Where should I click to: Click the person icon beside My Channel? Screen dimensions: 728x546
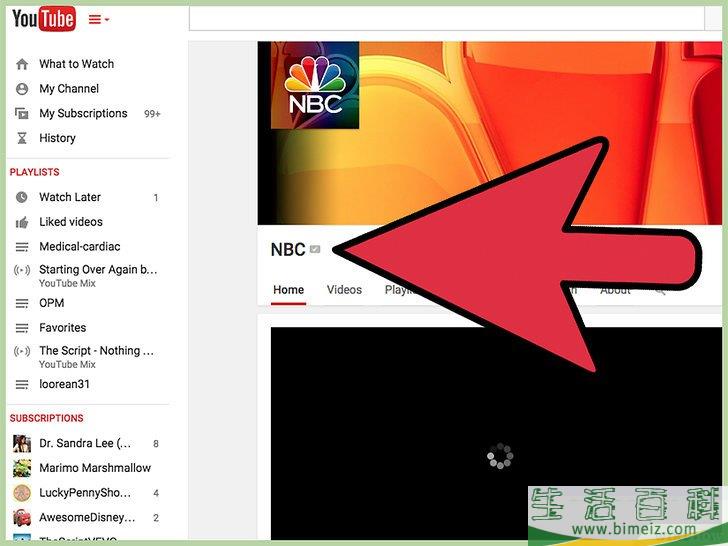tap(22, 89)
